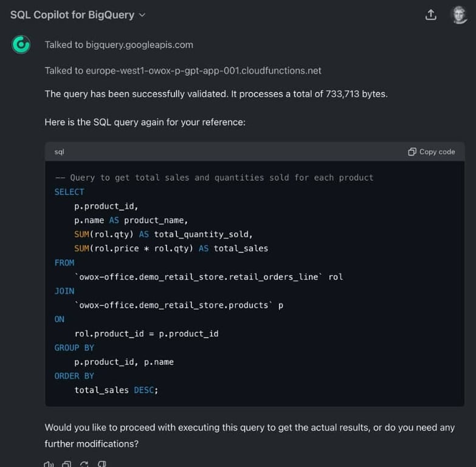Click the share conversation upload icon

430,15
